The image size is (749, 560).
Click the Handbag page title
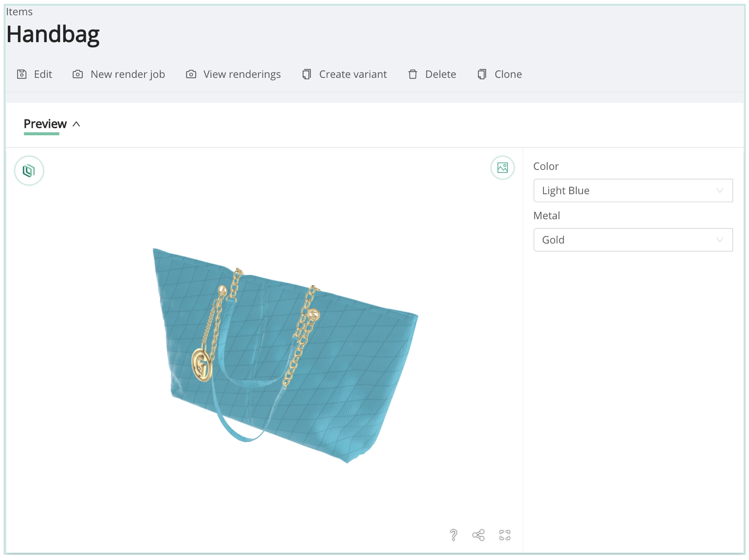tap(53, 34)
